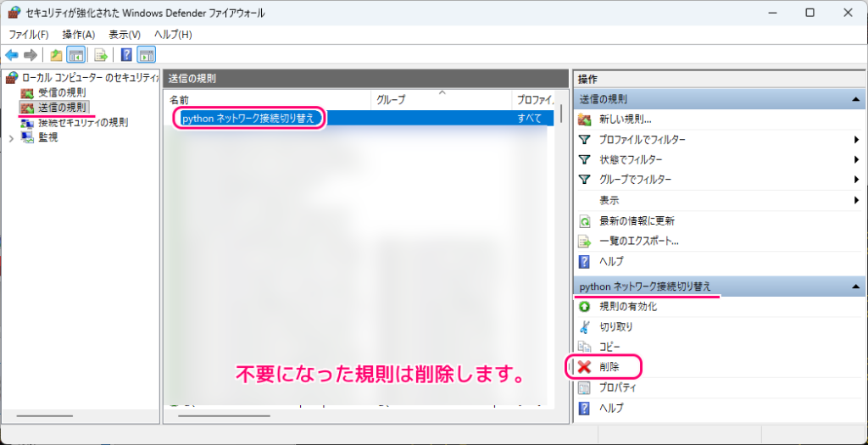This screenshot has width=868, height=445.
Task: Sort by the プロファイル column header
Action: tap(533, 100)
